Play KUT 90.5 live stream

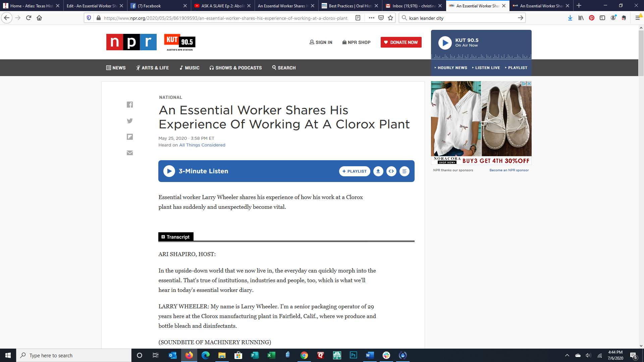(445, 43)
